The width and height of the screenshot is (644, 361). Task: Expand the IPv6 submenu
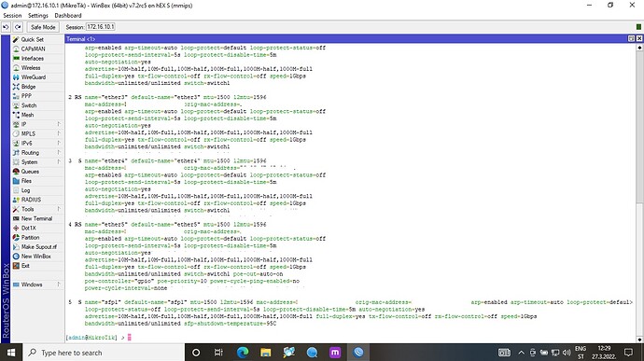pyautogui.click(x=59, y=143)
